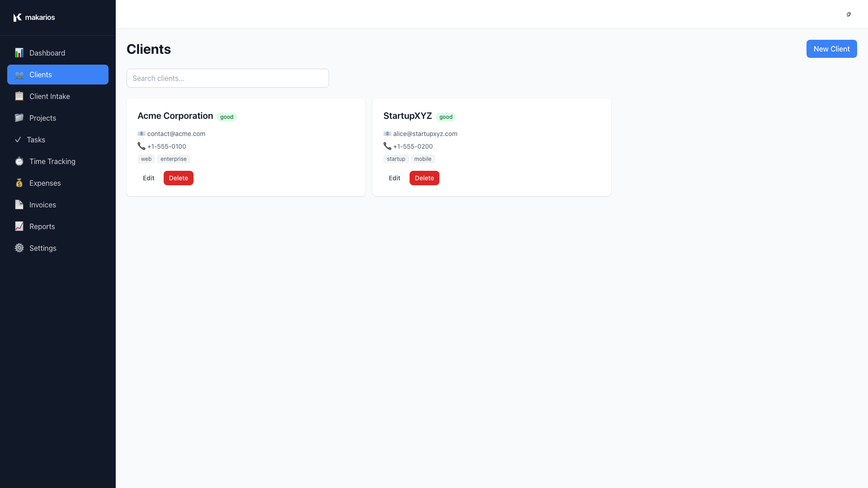Click the phone icon on Acme Corporation card
The width and height of the screenshot is (868, 488).
(141, 146)
